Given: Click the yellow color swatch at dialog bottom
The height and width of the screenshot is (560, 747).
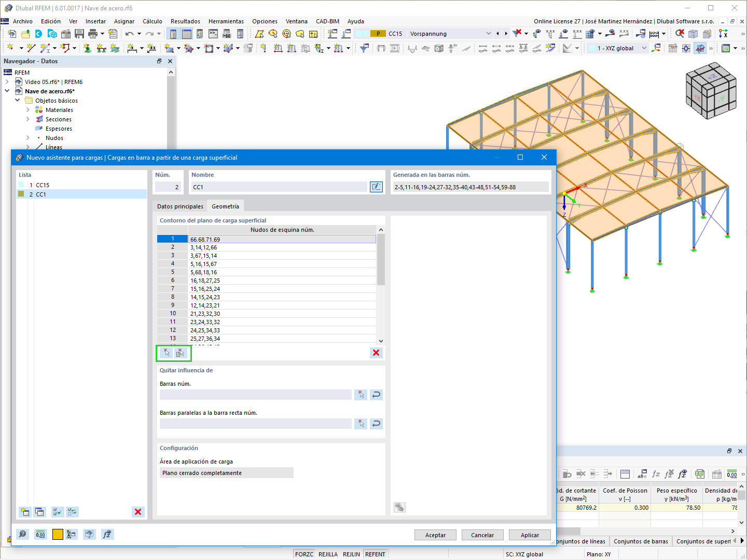Looking at the screenshot, I should [x=58, y=535].
